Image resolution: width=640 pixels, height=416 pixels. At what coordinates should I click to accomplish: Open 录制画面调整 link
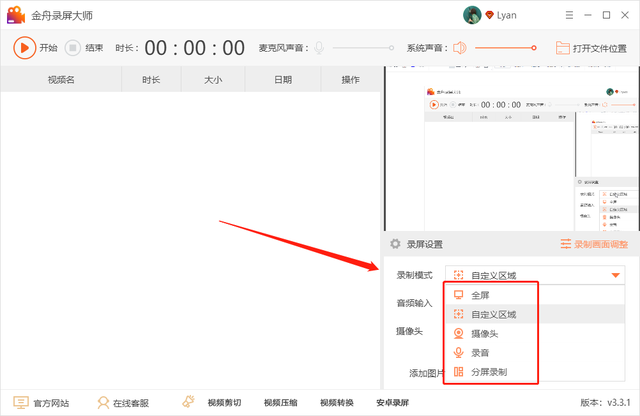601,244
